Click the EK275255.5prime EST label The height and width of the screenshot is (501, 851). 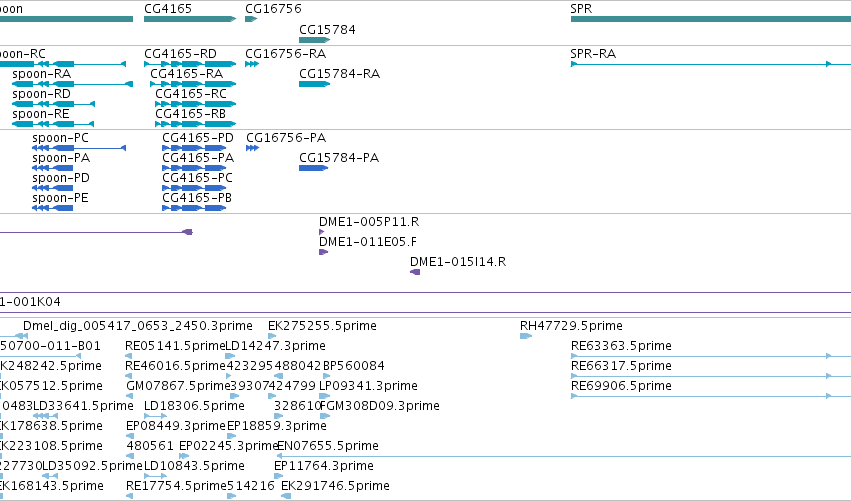(x=322, y=326)
